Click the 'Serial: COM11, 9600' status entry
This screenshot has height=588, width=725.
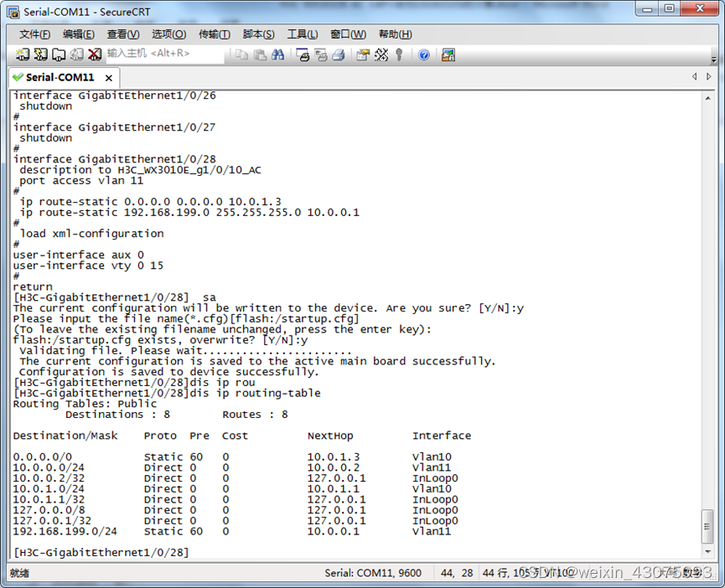[x=373, y=573]
